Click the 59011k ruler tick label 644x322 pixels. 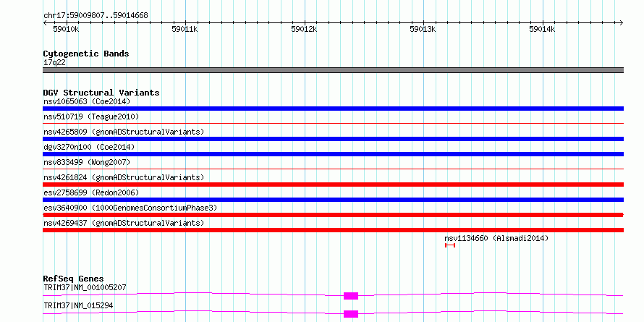tap(185, 29)
